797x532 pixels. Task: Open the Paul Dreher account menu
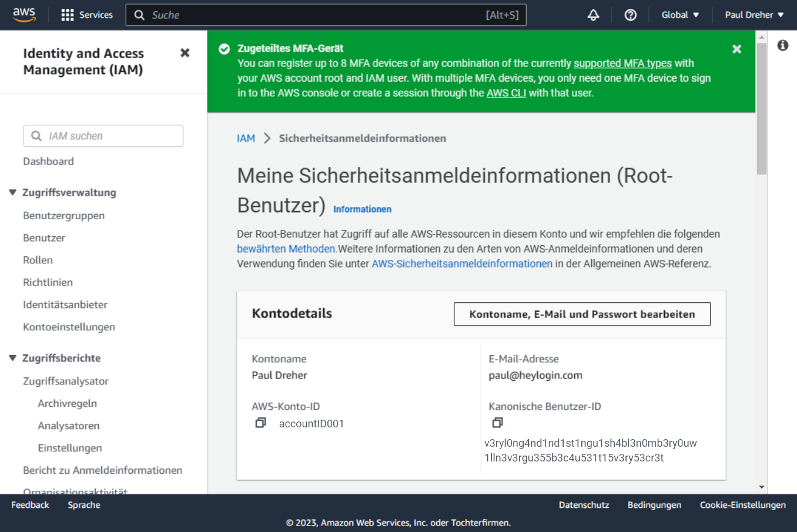coord(754,15)
